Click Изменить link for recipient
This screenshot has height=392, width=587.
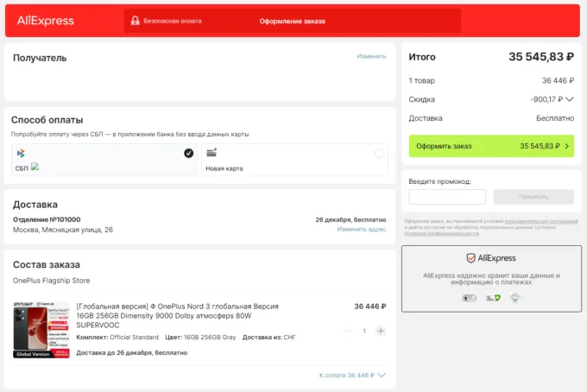coord(371,56)
